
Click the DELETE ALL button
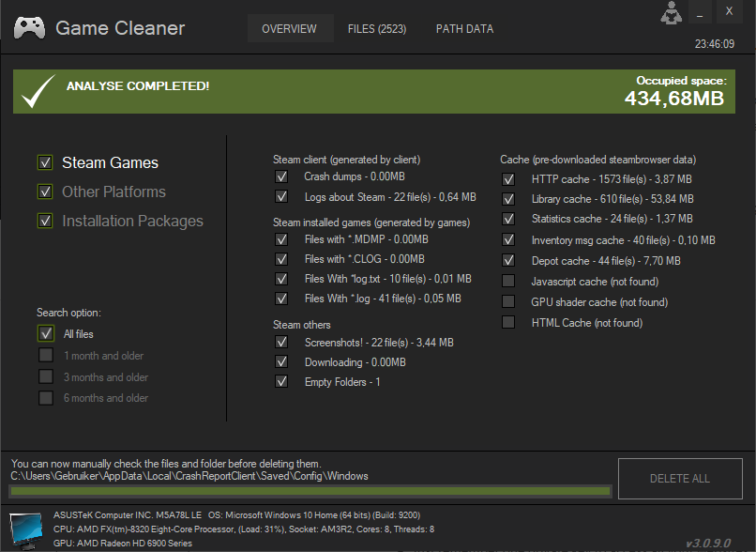680,478
